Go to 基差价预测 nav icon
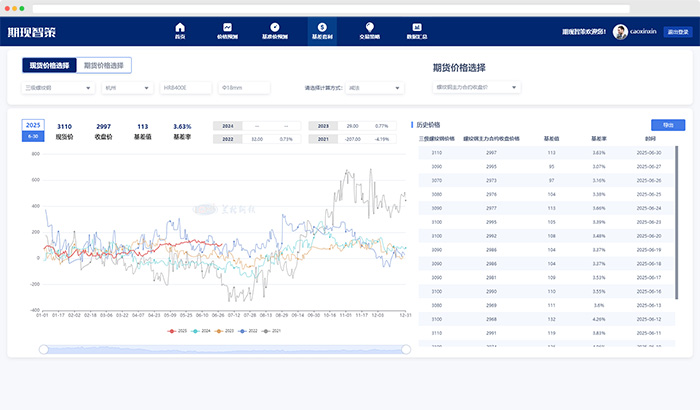This screenshot has width=700, height=410. coord(274,28)
